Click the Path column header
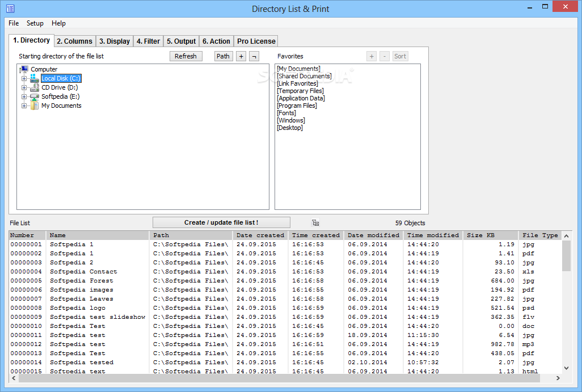Screen dimensions: 582x392 [191, 235]
